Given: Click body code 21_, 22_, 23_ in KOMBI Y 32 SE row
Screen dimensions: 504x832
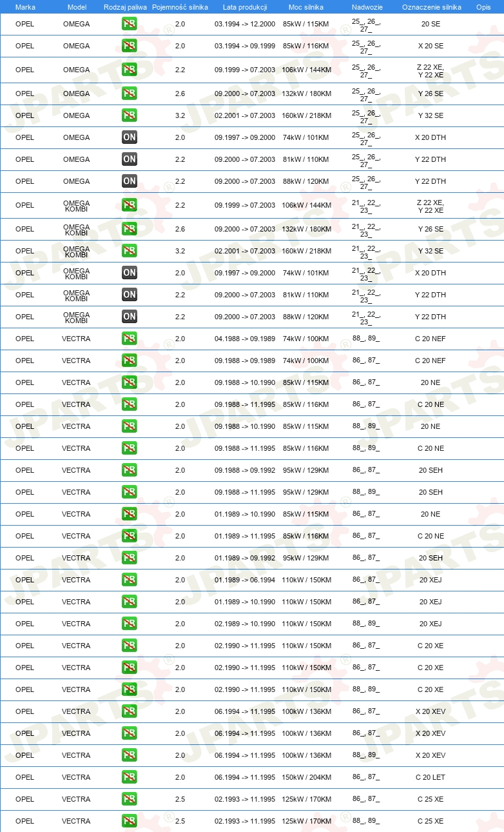Looking at the screenshot, I should (x=366, y=251).
